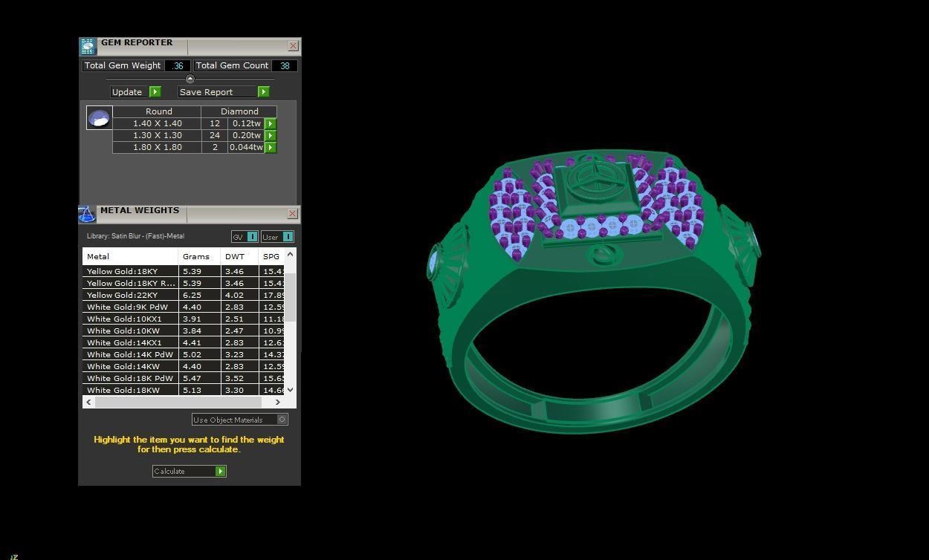
Task: Click the Round column header in gem table
Action: pos(158,111)
